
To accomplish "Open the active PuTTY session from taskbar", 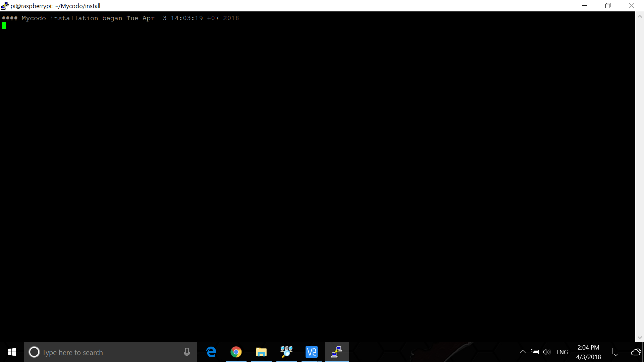I will [x=336, y=352].
